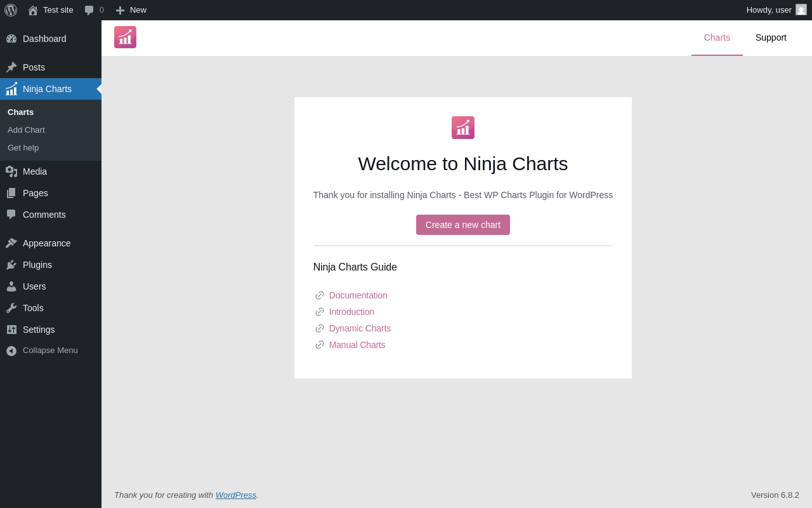
Task: Click the Ninja Charts logo in header
Action: (125, 37)
